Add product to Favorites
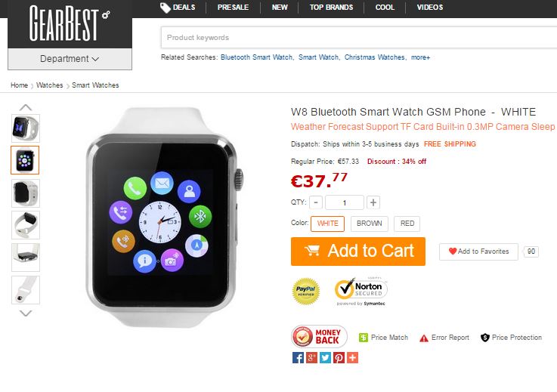This screenshot has width=557, height=392. 478,252
